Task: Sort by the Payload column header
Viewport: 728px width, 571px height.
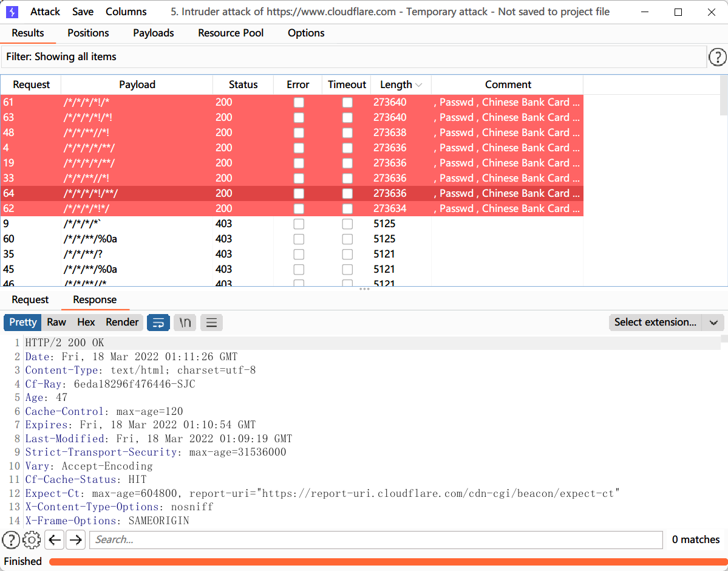Action: click(137, 84)
